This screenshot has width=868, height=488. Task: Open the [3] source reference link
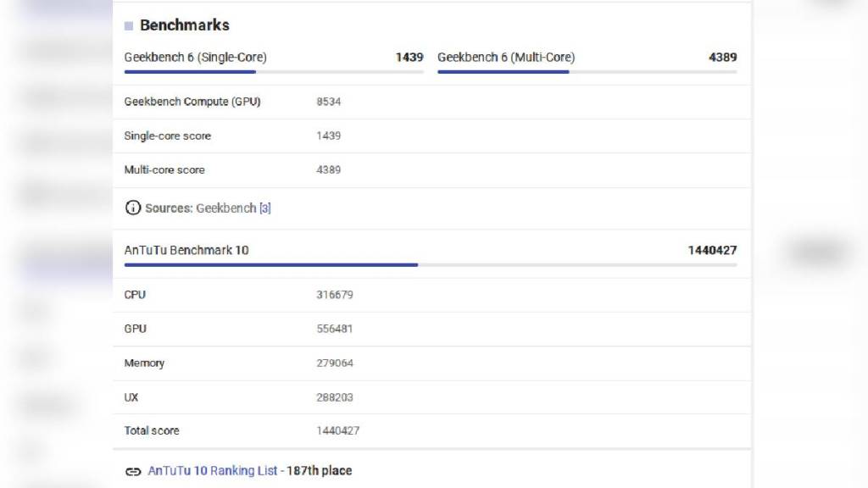pyautogui.click(x=265, y=208)
